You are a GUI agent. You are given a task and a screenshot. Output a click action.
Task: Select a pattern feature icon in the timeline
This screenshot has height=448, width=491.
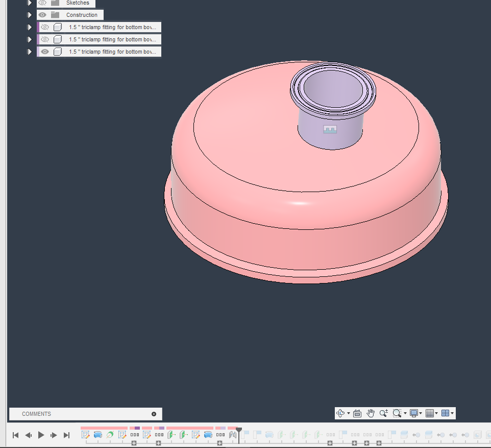(x=134, y=435)
